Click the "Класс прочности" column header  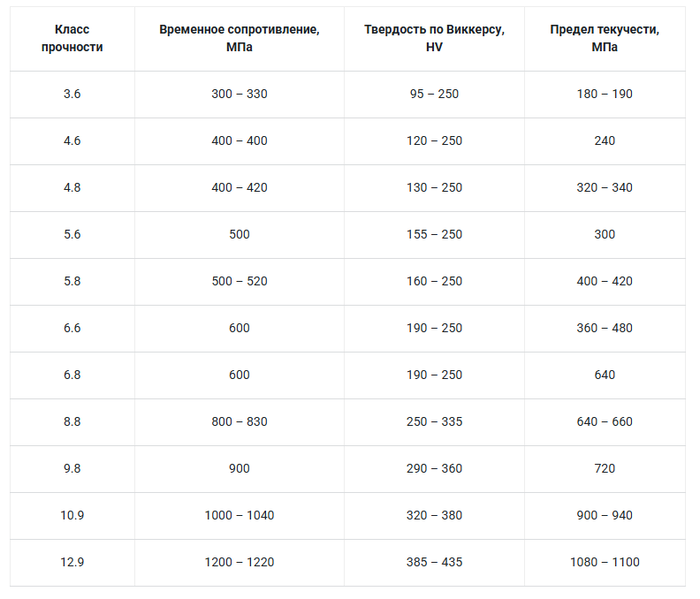pos(72,39)
